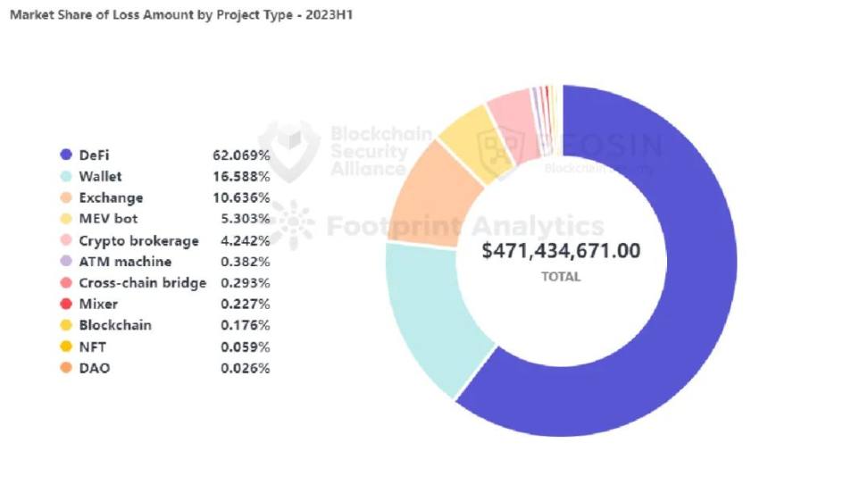Click the Wallet legend color dot
Screen dimensions: 868x485
(x=65, y=177)
